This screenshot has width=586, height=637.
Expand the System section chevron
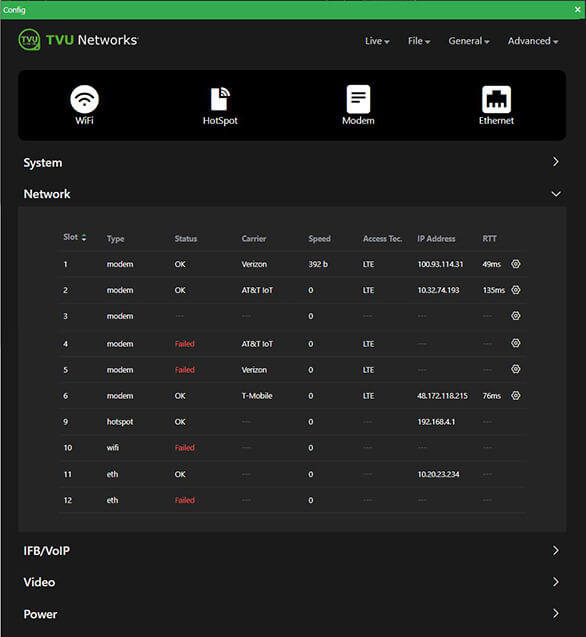(x=556, y=162)
